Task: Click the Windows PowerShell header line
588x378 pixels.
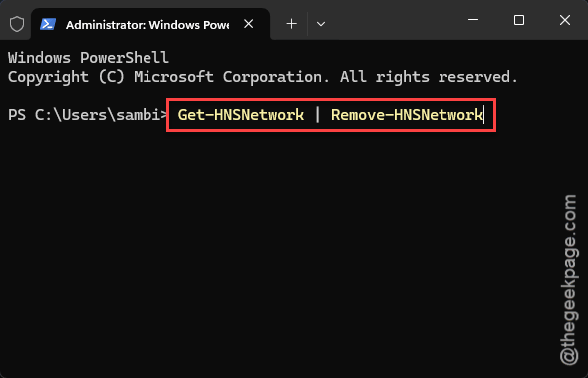Action: 89,58
